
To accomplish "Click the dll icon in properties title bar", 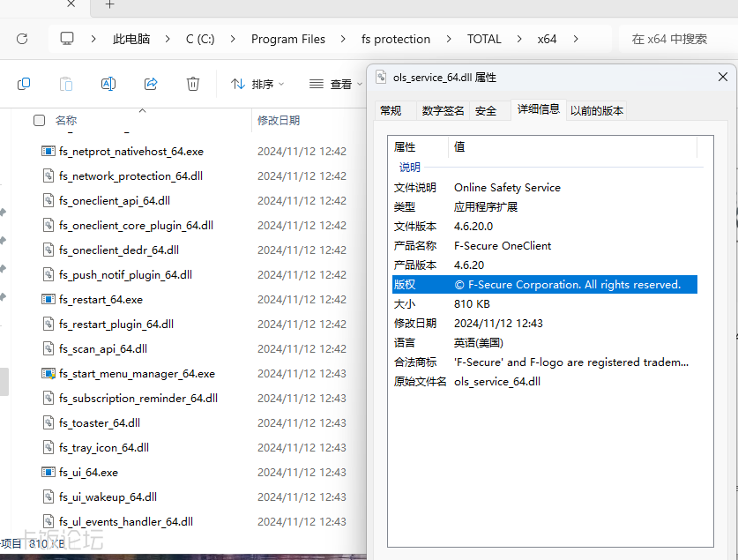I will click(x=381, y=77).
